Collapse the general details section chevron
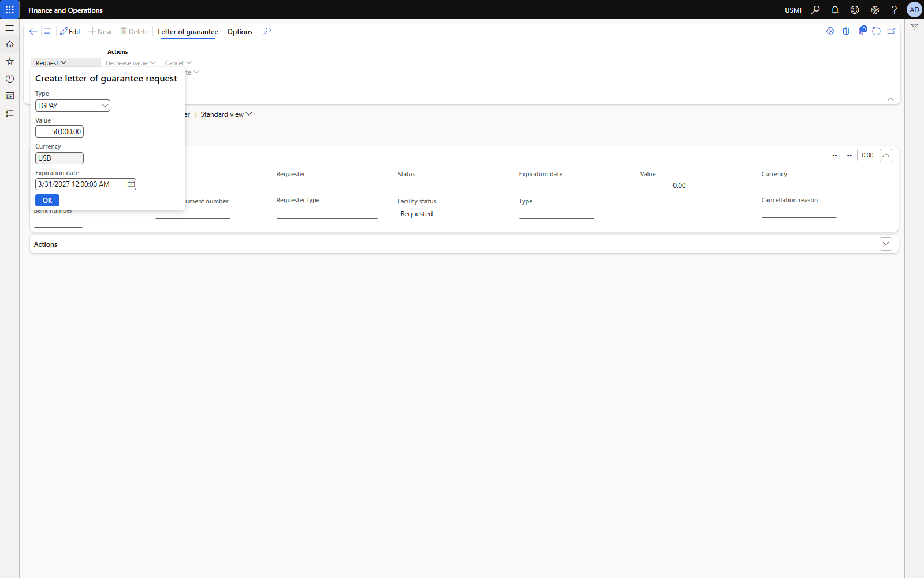The height and width of the screenshot is (578, 924). point(886,155)
